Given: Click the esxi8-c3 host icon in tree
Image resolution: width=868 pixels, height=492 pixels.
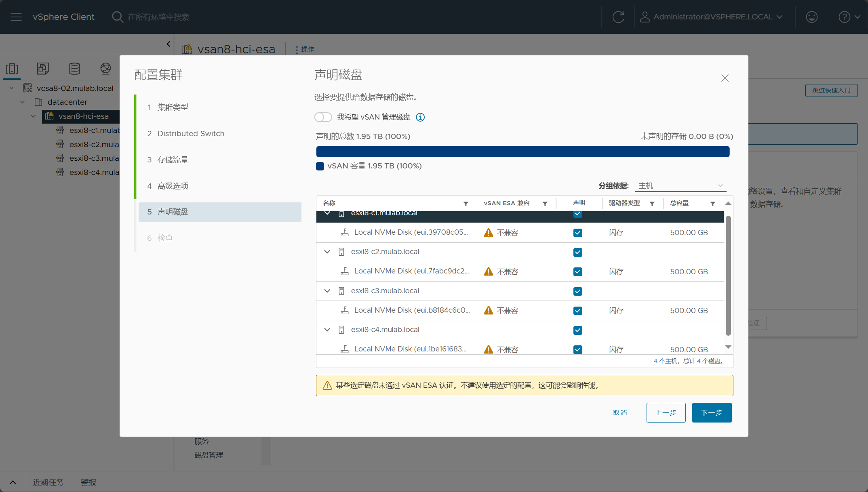Looking at the screenshot, I should point(60,158).
